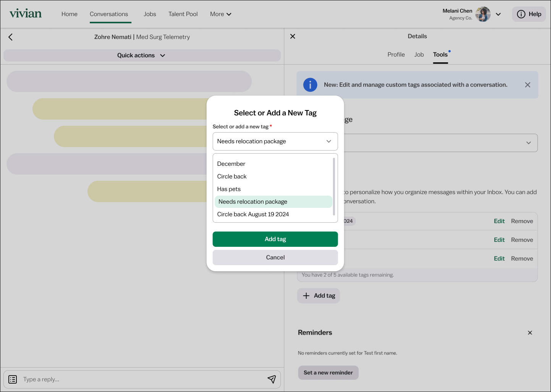This screenshot has height=392, width=551.
Task: Click the send message paper plane icon
Action: click(x=272, y=379)
